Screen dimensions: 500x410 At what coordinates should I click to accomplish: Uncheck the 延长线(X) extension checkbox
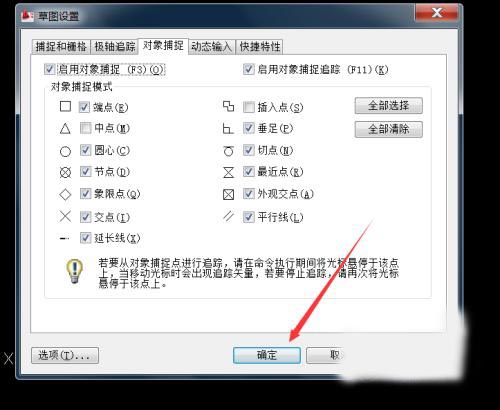pyautogui.click(x=86, y=238)
